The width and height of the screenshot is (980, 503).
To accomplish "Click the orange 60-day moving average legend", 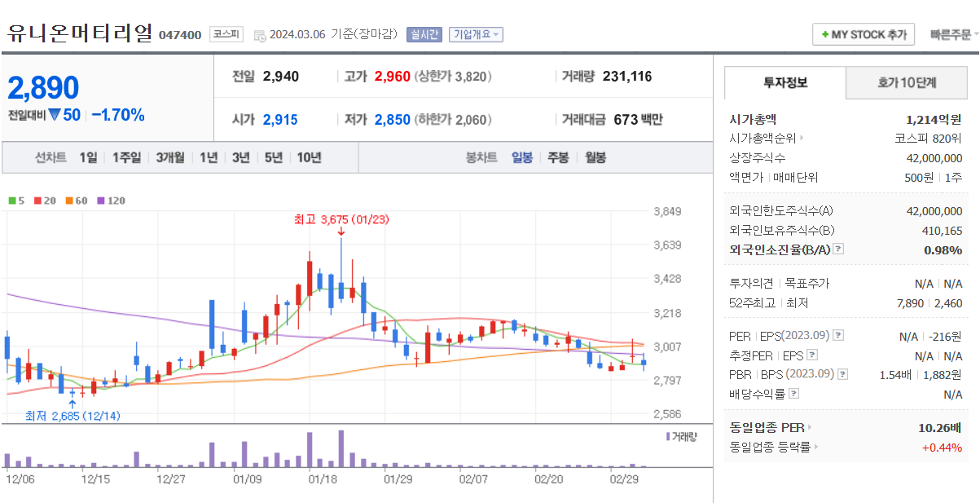I will click(77, 201).
